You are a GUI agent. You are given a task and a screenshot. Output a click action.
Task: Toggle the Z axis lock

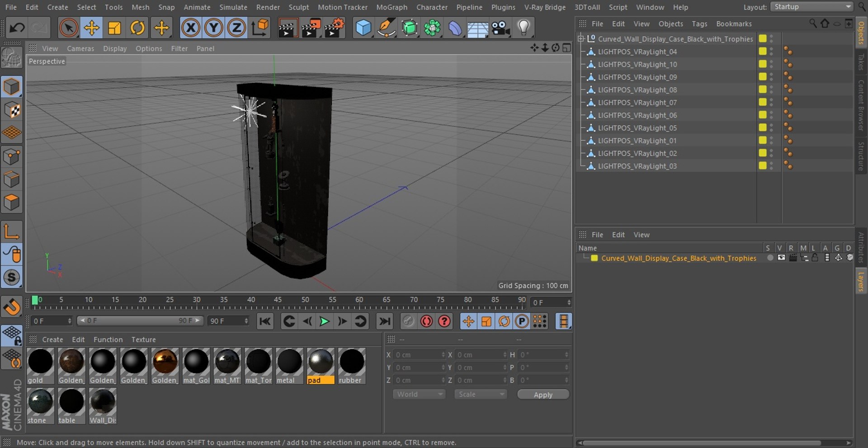(x=236, y=28)
